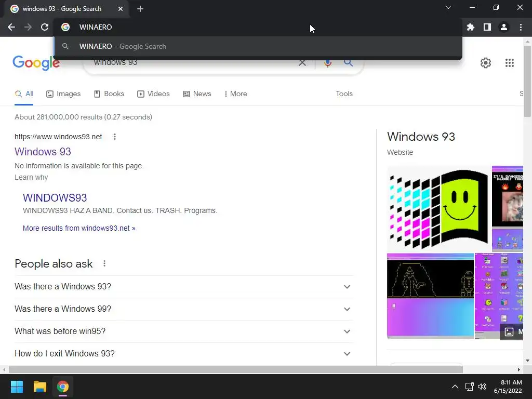Viewport: 532px width, 399px height.
Task: Click the WINAERO text in address bar
Action: tap(96, 27)
